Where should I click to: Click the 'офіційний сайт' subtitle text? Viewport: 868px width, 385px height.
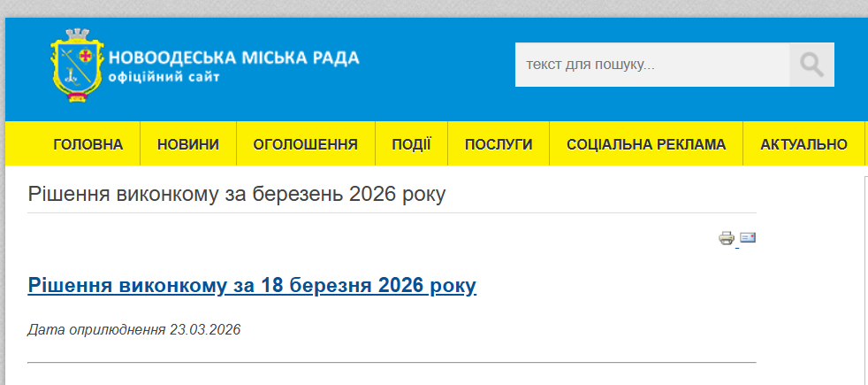pyautogui.click(x=164, y=78)
